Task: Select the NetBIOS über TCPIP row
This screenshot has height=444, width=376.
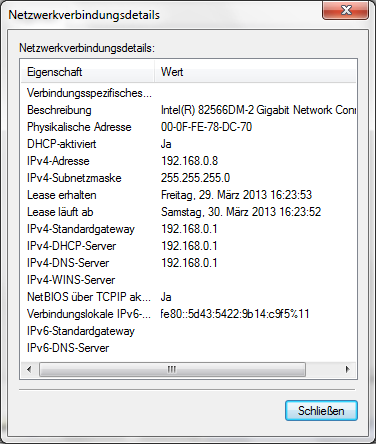Action: point(189,297)
